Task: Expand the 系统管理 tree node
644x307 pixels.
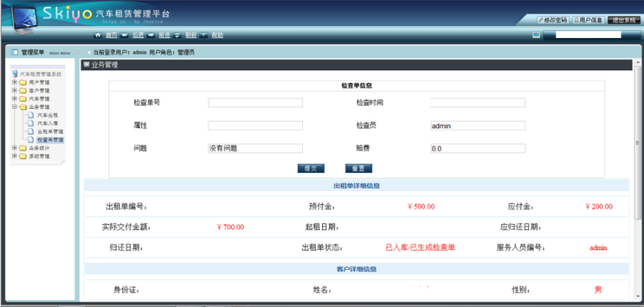Action: pos(14,156)
